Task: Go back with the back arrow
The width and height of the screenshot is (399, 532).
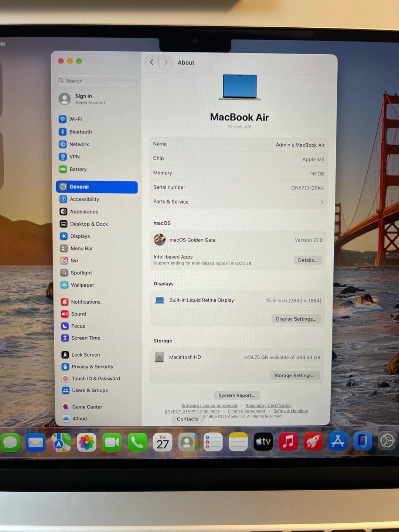Action: [x=151, y=62]
